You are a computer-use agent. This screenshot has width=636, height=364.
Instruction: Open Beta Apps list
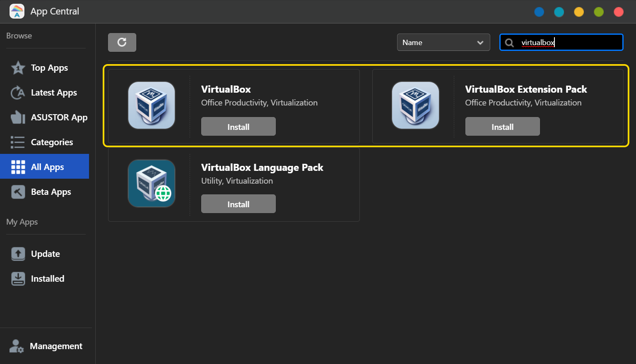point(45,192)
